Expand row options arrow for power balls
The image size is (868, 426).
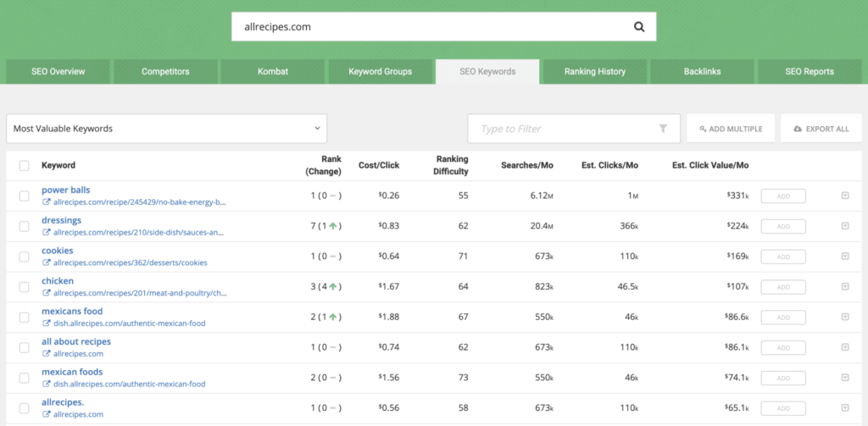845,196
